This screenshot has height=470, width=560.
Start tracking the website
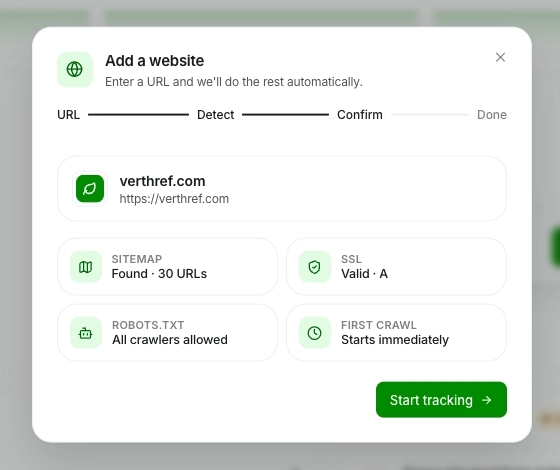click(x=441, y=400)
